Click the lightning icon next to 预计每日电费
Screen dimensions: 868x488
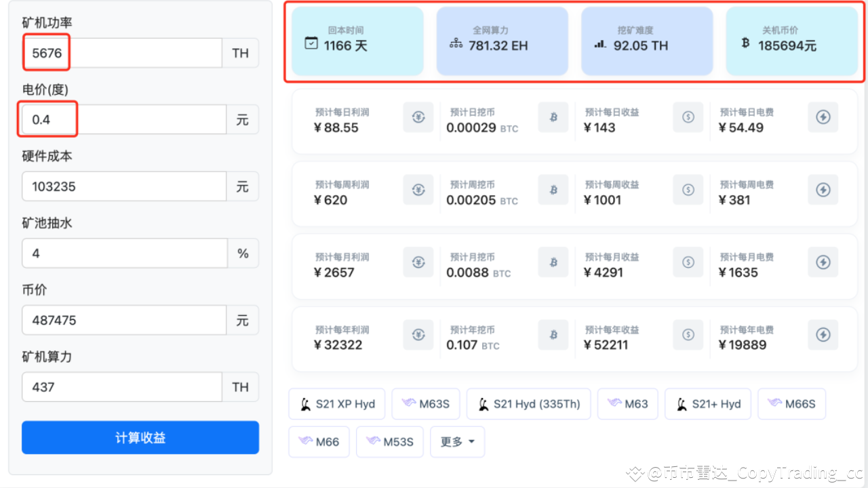pyautogui.click(x=823, y=117)
